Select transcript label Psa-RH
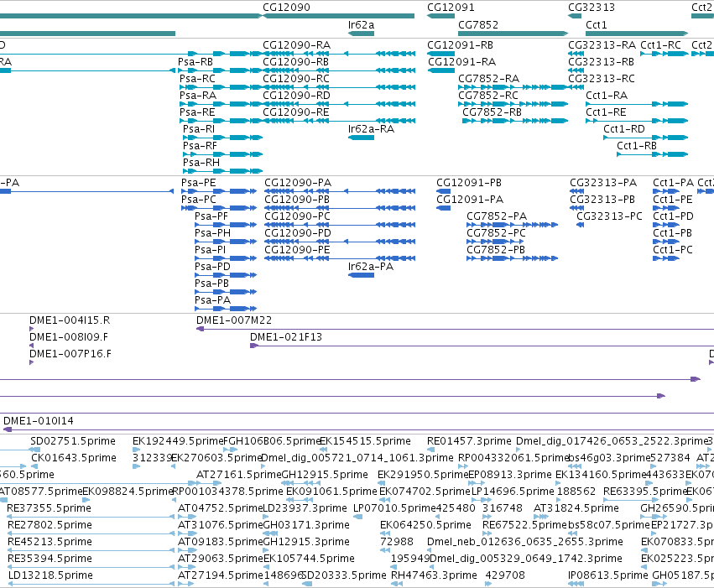714x588 pixels. (x=201, y=163)
